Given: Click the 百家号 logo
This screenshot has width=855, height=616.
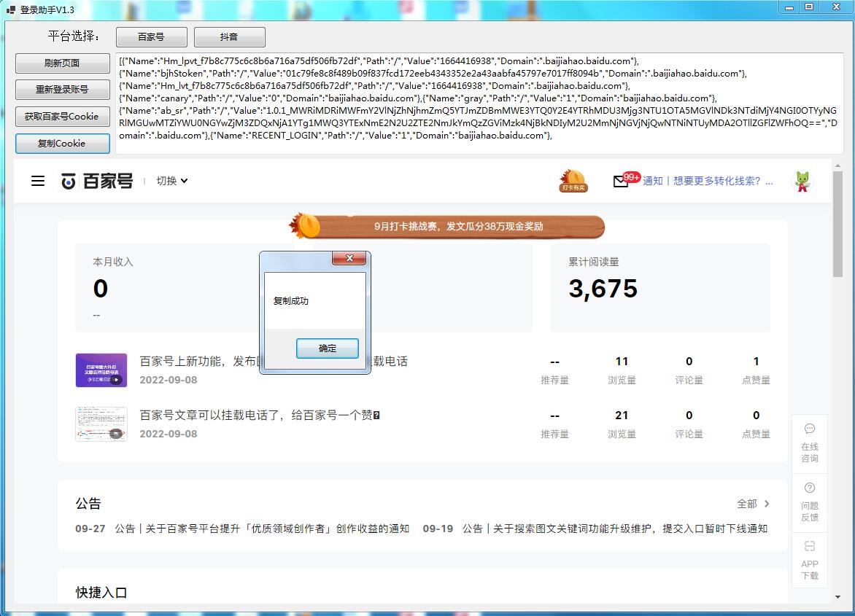Looking at the screenshot, I should click(96, 181).
